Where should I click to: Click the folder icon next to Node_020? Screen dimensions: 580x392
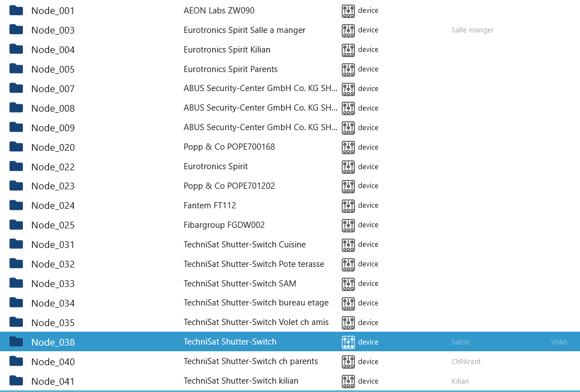tap(16, 147)
